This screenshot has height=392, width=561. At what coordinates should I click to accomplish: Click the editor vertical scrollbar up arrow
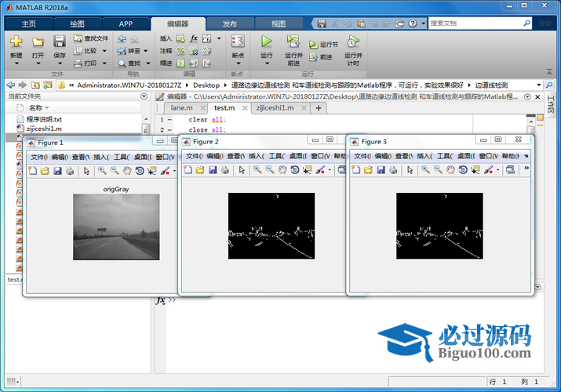click(x=531, y=122)
